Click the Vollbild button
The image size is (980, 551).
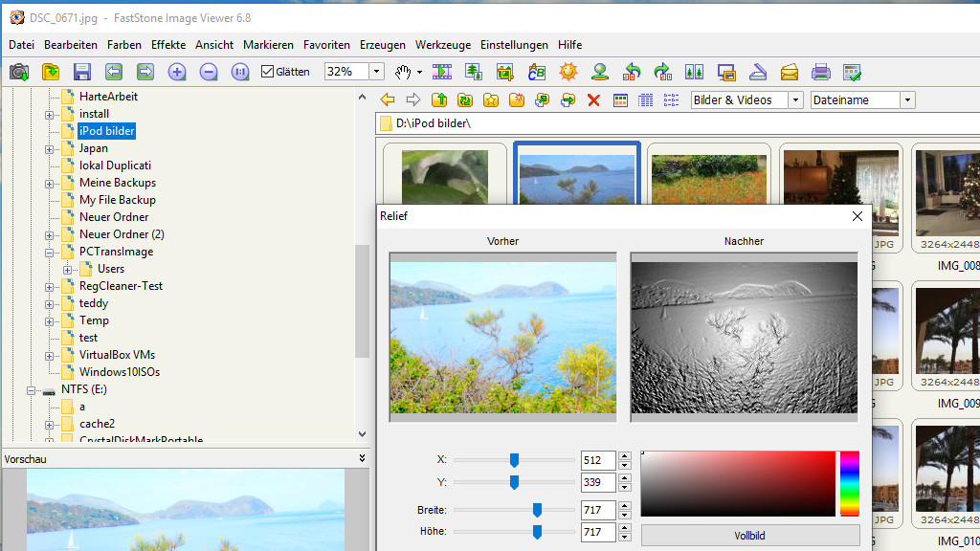[x=750, y=536]
